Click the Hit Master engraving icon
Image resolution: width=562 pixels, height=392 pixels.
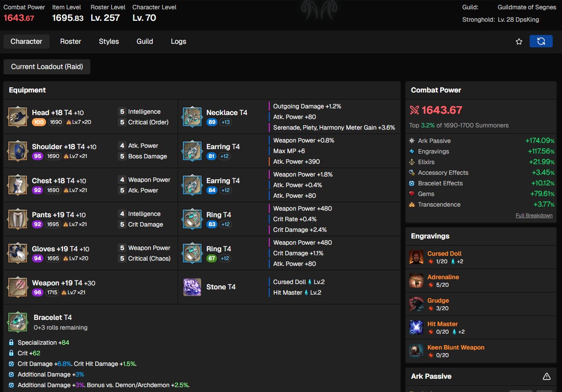click(x=416, y=327)
